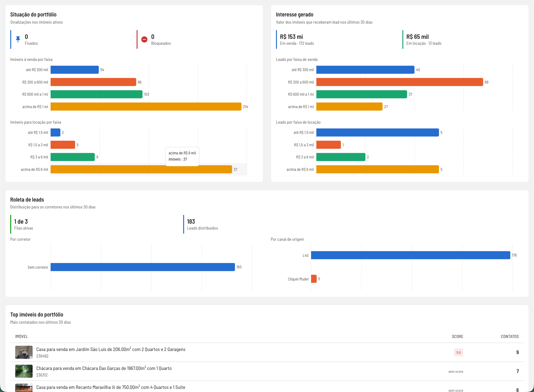Click the blue 'Sem corretor' bar showing 183

pos(143,267)
